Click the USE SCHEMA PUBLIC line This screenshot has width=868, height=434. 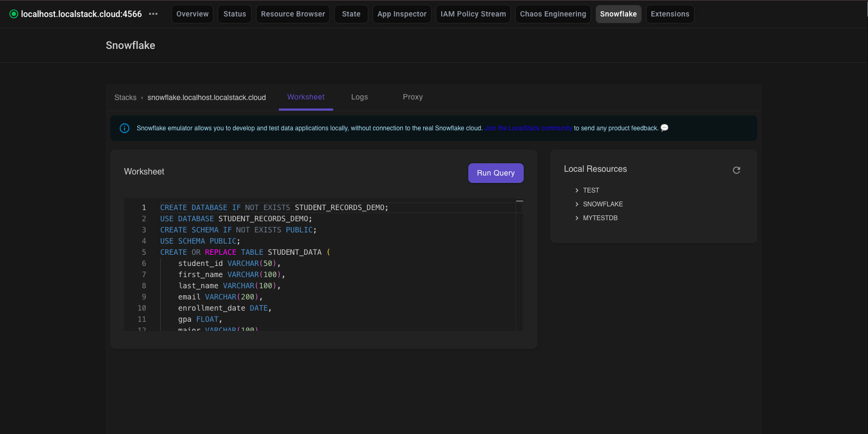(200, 241)
